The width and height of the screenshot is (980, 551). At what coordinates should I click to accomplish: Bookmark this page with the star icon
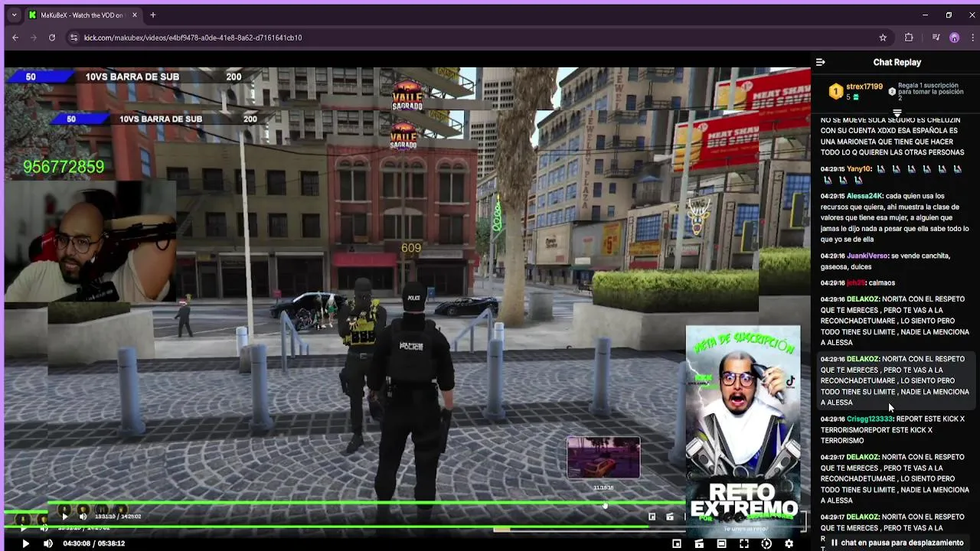pos(883,37)
